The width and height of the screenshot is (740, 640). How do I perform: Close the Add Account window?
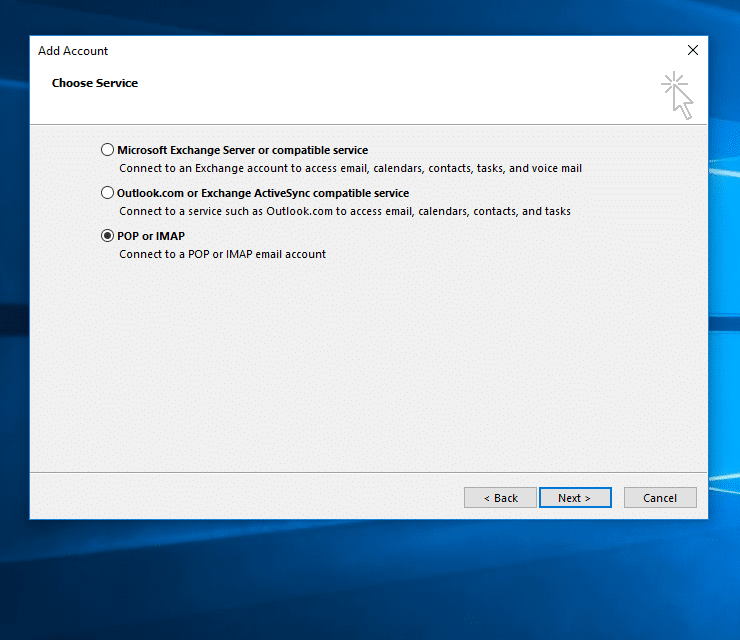coord(692,50)
